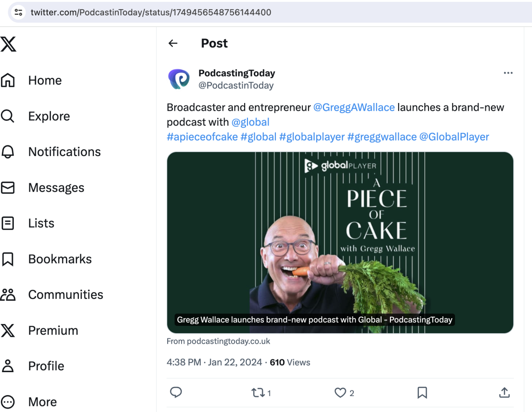Open Messages in sidebar
This screenshot has height=412, width=532.
[56, 188]
